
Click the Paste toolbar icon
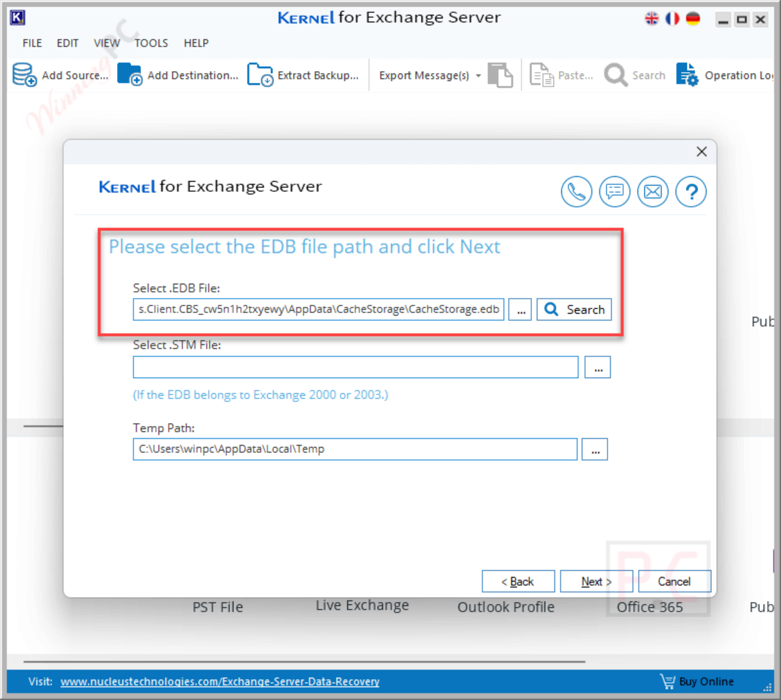click(x=542, y=75)
